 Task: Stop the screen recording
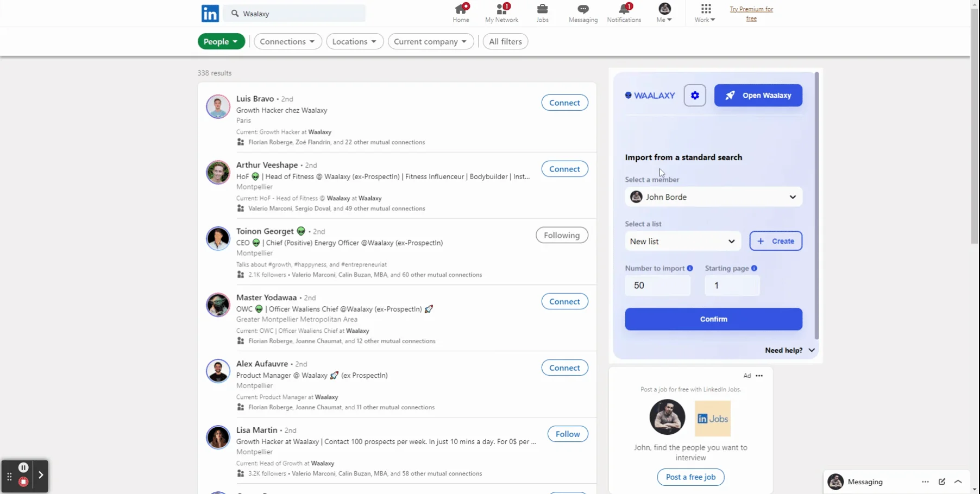tap(23, 482)
